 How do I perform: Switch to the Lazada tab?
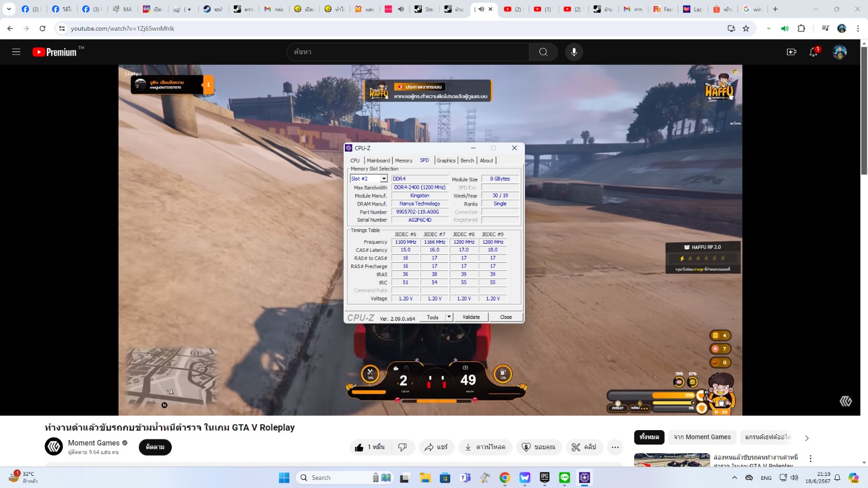(693, 9)
